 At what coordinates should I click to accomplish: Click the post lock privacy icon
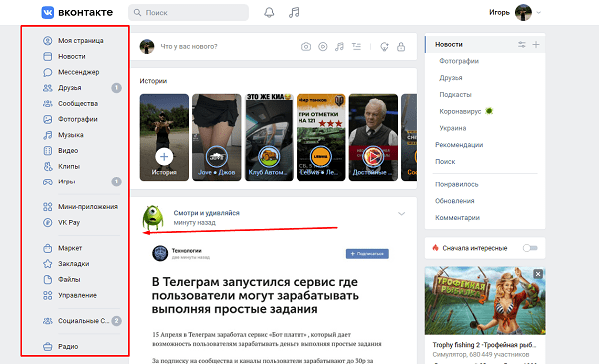click(x=401, y=47)
